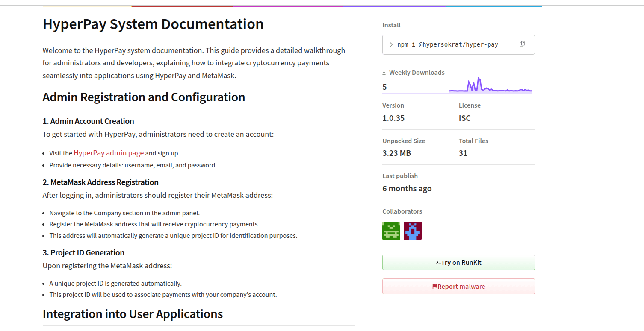This screenshot has width=644, height=331.
Task: Click the Install label
Action: 391,25
